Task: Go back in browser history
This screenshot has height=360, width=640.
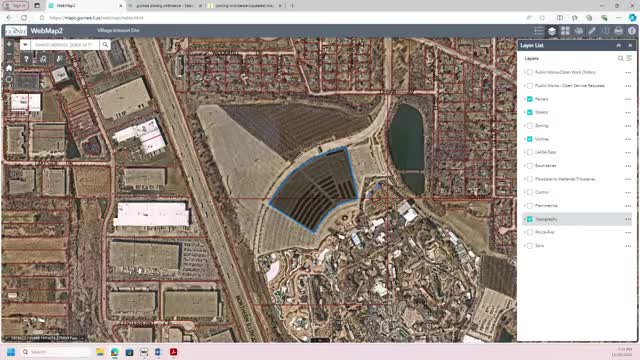Action: click(9, 18)
